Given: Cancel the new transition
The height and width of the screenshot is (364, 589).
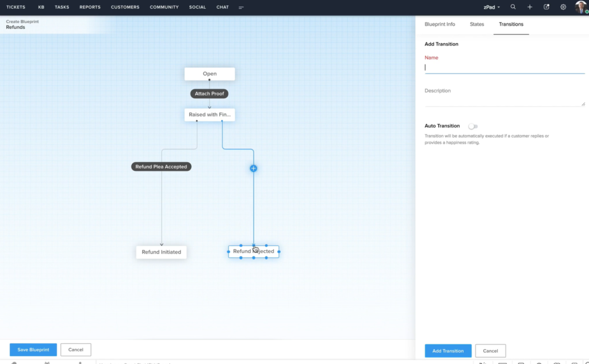Looking at the screenshot, I should [491, 350].
